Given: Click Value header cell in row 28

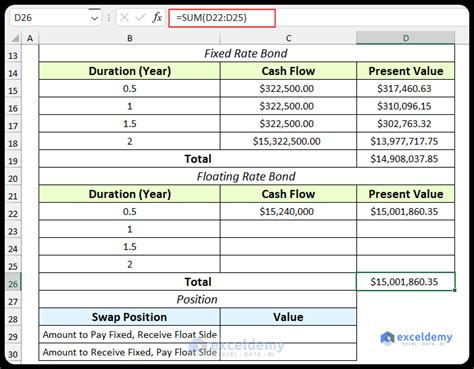Looking at the screenshot, I should click(288, 317).
